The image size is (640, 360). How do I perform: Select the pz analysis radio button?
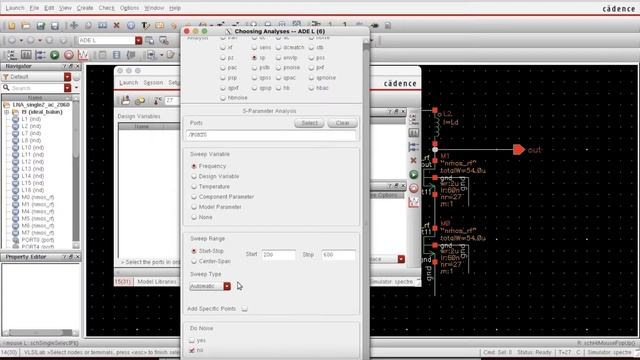[223, 58]
